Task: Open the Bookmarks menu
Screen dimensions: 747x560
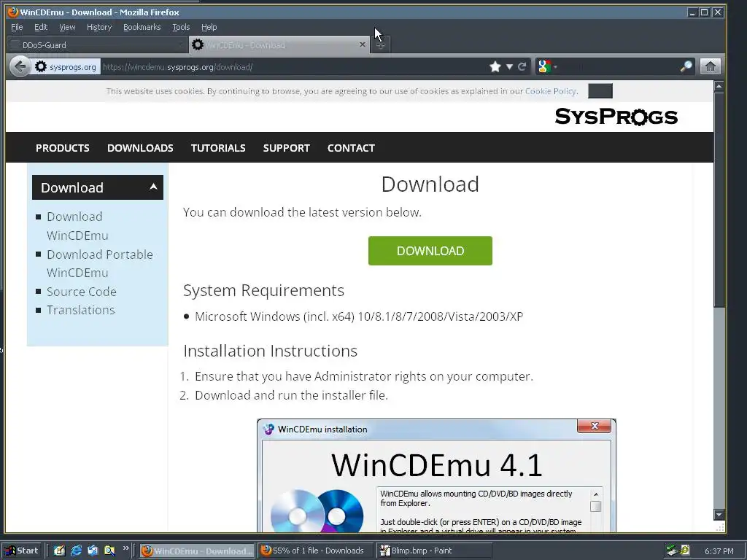Action: (x=142, y=27)
